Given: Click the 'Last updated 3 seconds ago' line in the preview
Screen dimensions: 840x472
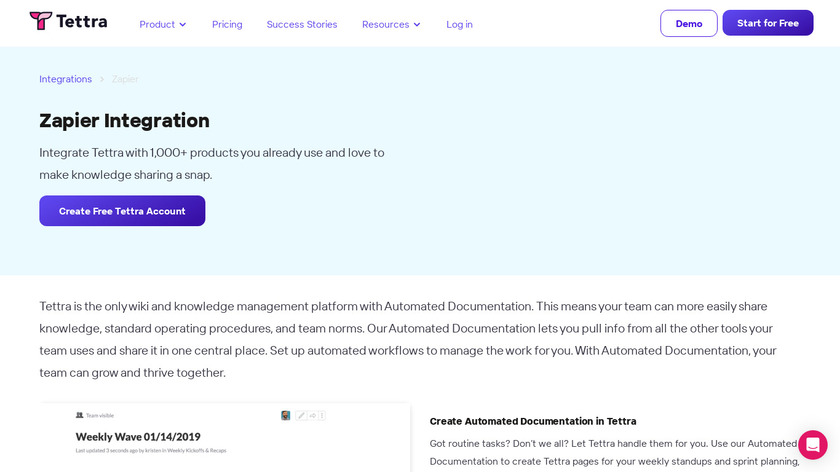Looking at the screenshot, I should click(x=151, y=451).
